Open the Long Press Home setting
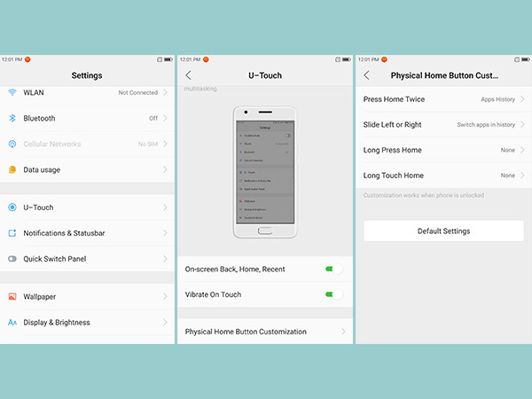 click(x=522, y=150)
